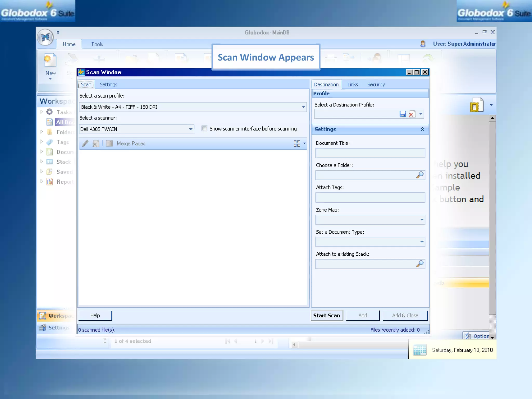
Task: Enable Show scanner interface before scanning checkbox
Action: click(x=204, y=129)
